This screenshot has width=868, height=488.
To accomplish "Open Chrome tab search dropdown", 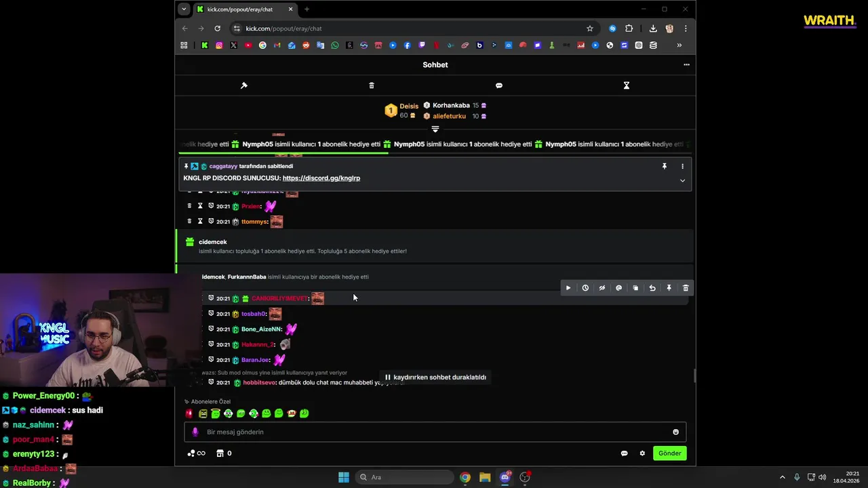I will coord(184,9).
